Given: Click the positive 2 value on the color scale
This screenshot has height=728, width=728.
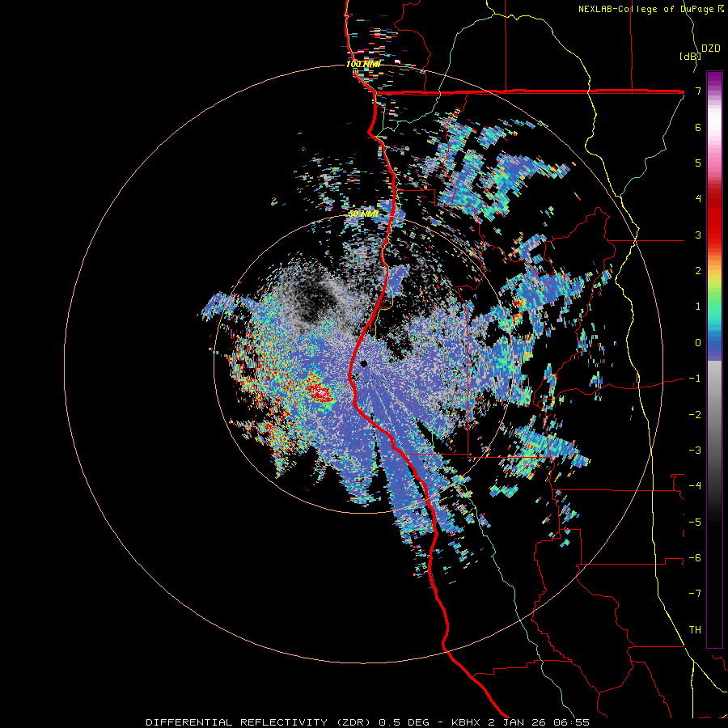Looking at the screenshot, I should [x=698, y=271].
